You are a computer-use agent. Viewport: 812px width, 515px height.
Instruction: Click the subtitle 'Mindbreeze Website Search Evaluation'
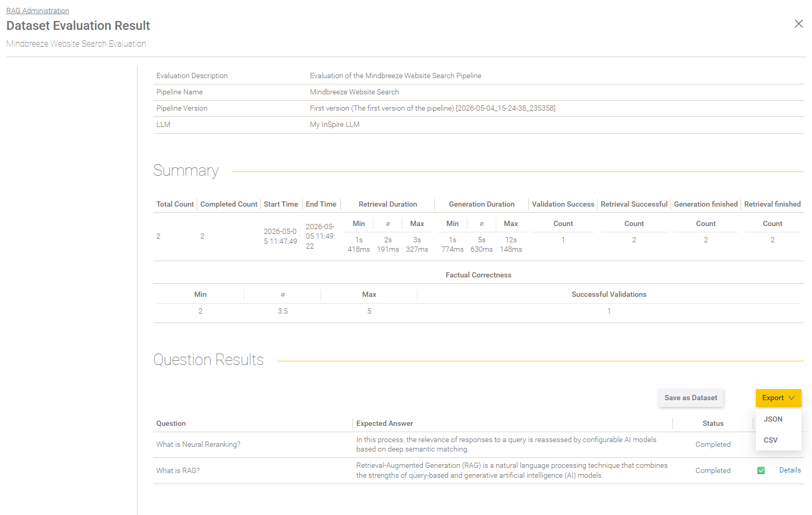[76, 44]
